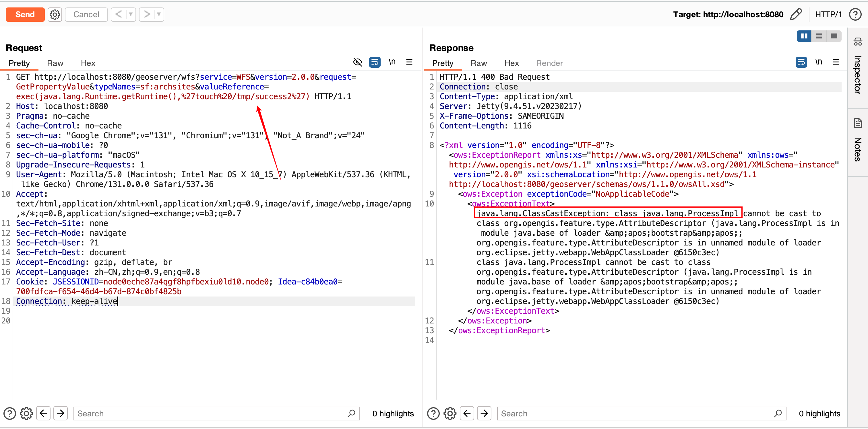The image size is (868, 429).
Task: Open Response search help question icon
Action: (x=433, y=414)
